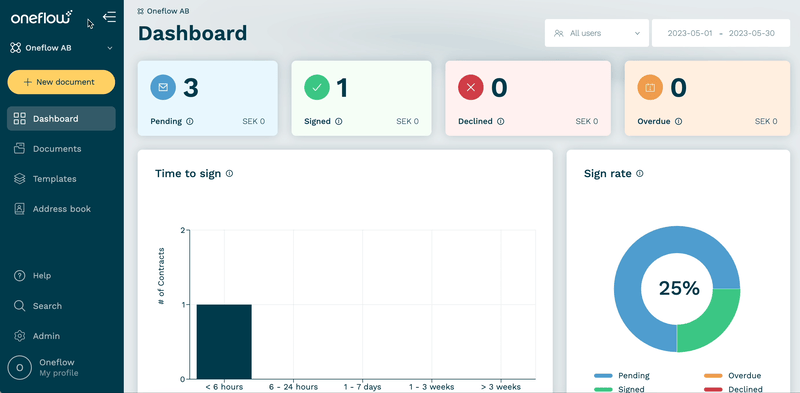Toggle the Pending legend swatch
The height and width of the screenshot is (393, 800).
coord(603,376)
